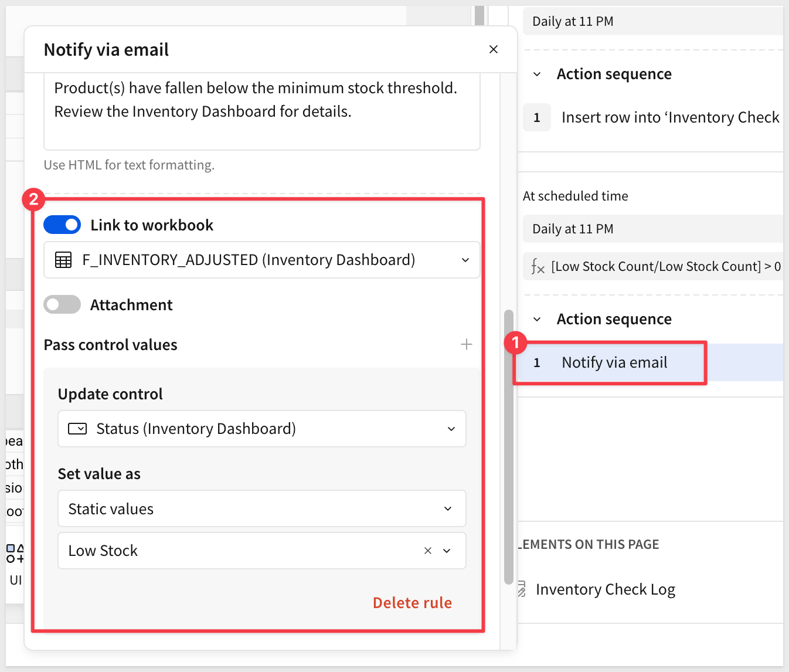Select Insert row into Inventory Check action
This screenshot has width=789, height=672.
[669, 117]
